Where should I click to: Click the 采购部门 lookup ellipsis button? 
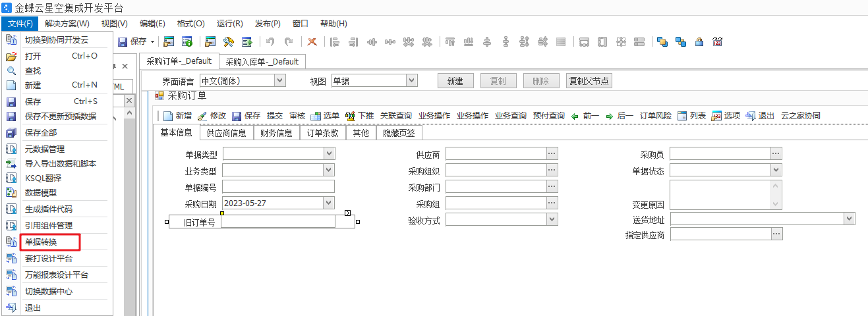click(x=552, y=186)
